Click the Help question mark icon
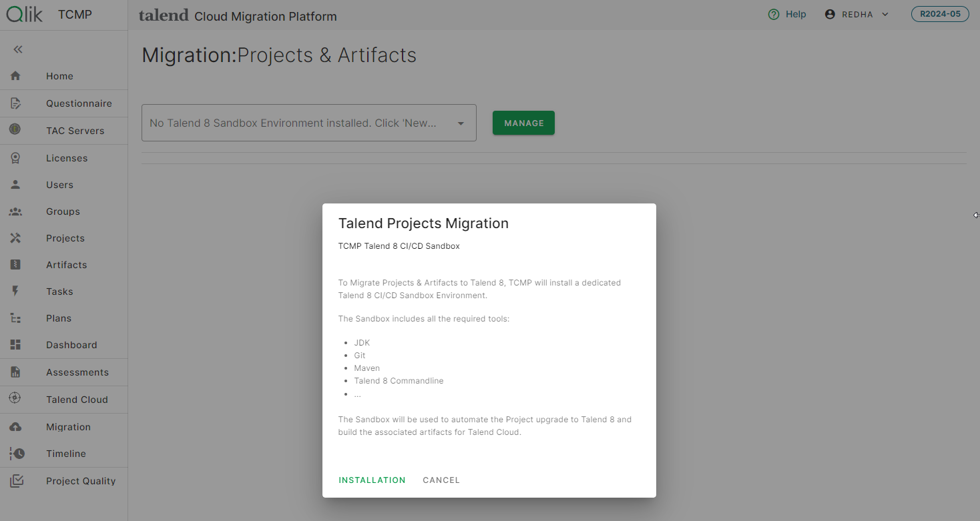This screenshot has width=980, height=521. click(774, 14)
